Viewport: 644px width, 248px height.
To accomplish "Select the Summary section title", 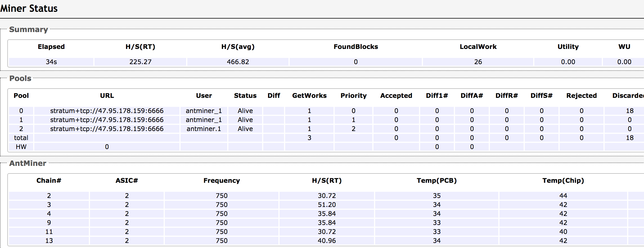I will 28,30.
